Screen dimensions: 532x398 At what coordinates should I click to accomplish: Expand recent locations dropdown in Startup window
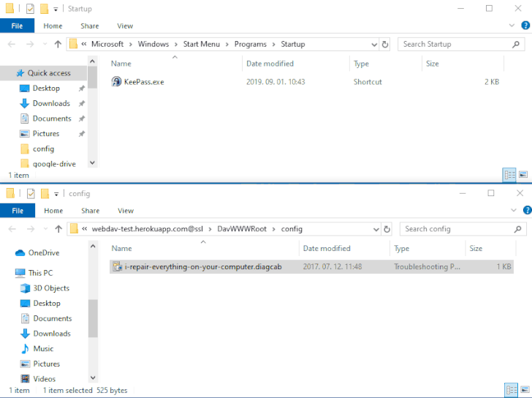[x=45, y=44]
